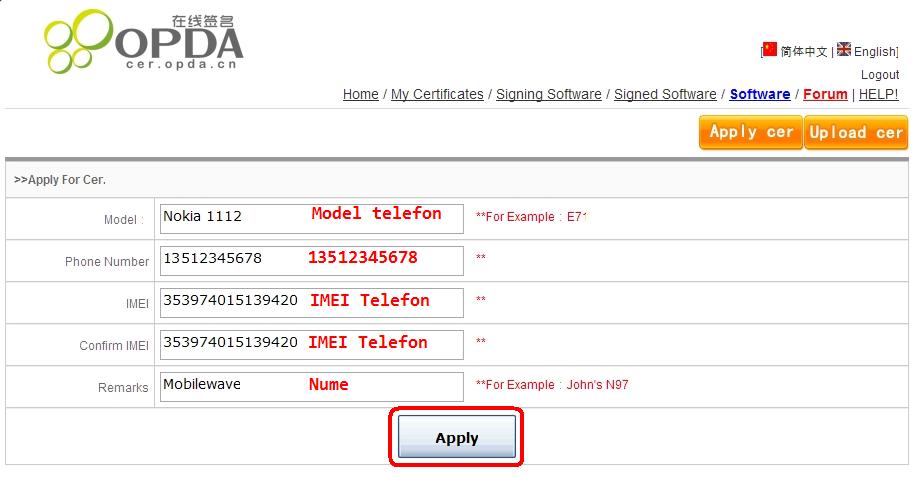Click the 'For Example : John's N97' hint
Image resolution: width=920 pixels, height=477 pixels.
click(x=552, y=385)
